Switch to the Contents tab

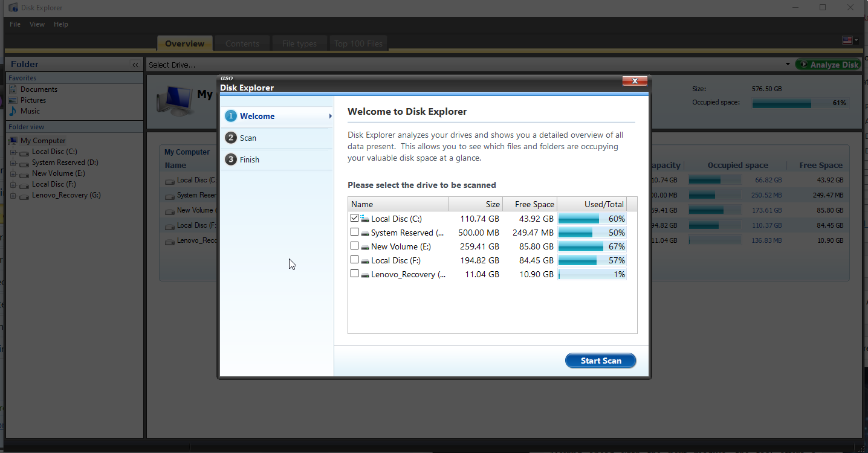pos(242,43)
